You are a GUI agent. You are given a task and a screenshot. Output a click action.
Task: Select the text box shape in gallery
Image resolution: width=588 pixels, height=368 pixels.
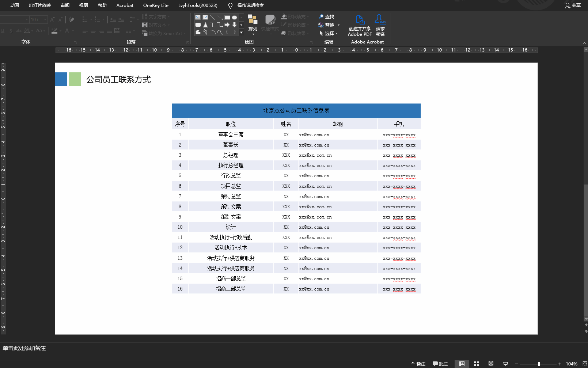[198, 17]
